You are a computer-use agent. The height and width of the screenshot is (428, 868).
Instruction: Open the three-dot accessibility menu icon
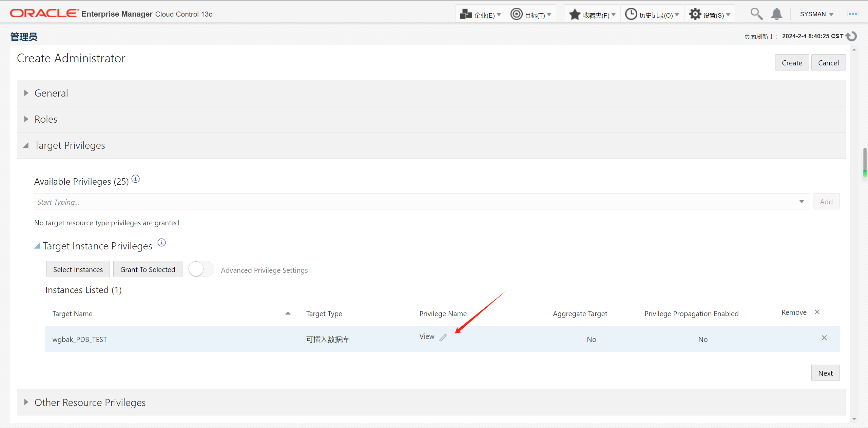tap(852, 14)
